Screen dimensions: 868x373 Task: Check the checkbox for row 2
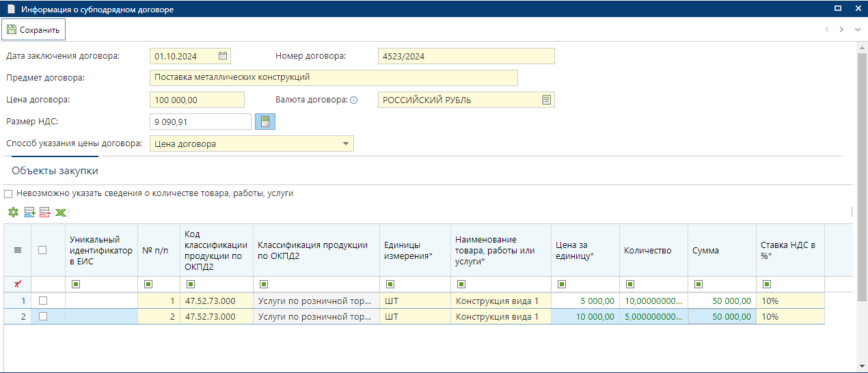tap(42, 316)
